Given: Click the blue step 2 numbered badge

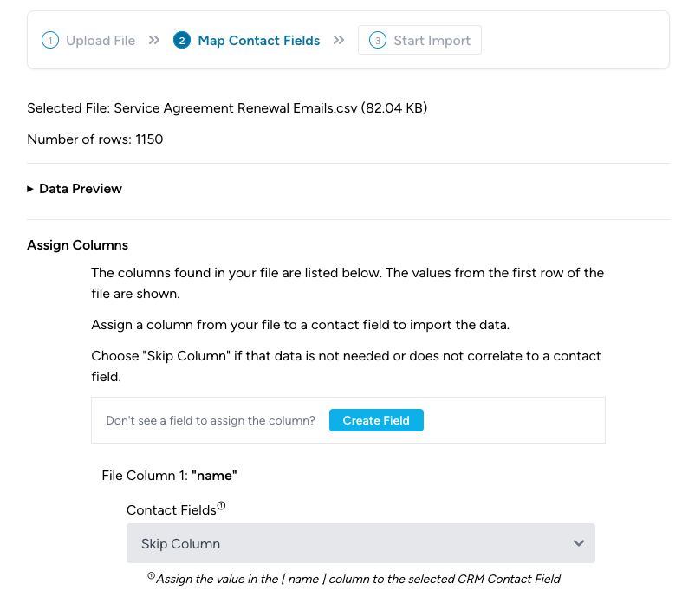Looking at the screenshot, I should (181, 40).
